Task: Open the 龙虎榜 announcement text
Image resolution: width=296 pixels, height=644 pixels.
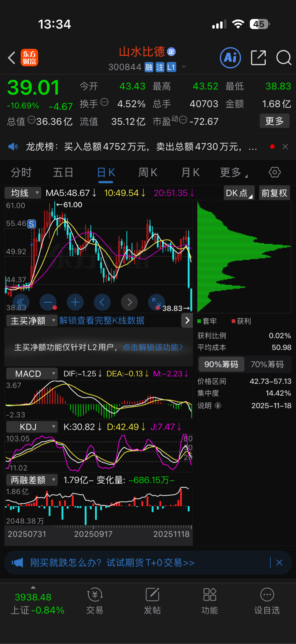Action: [x=141, y=147]
